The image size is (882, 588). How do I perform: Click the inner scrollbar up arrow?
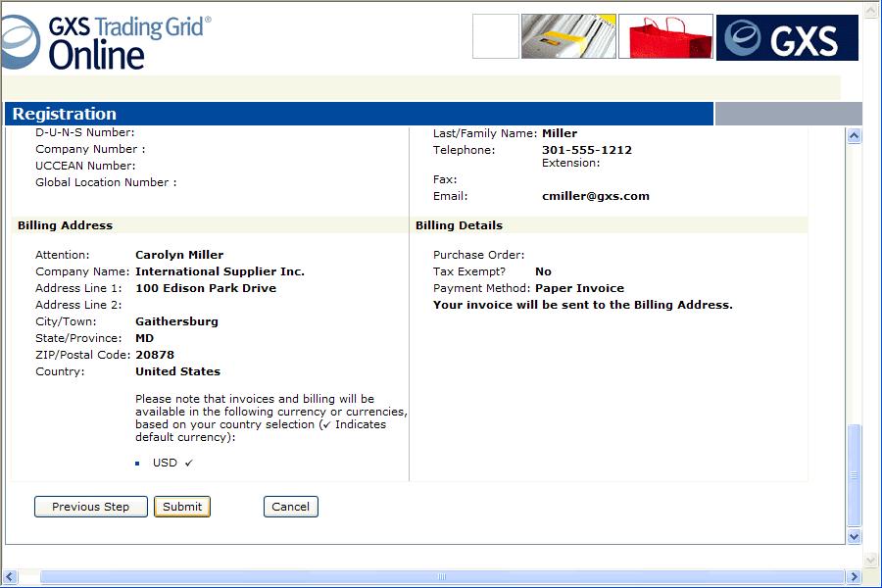[854, 135]
